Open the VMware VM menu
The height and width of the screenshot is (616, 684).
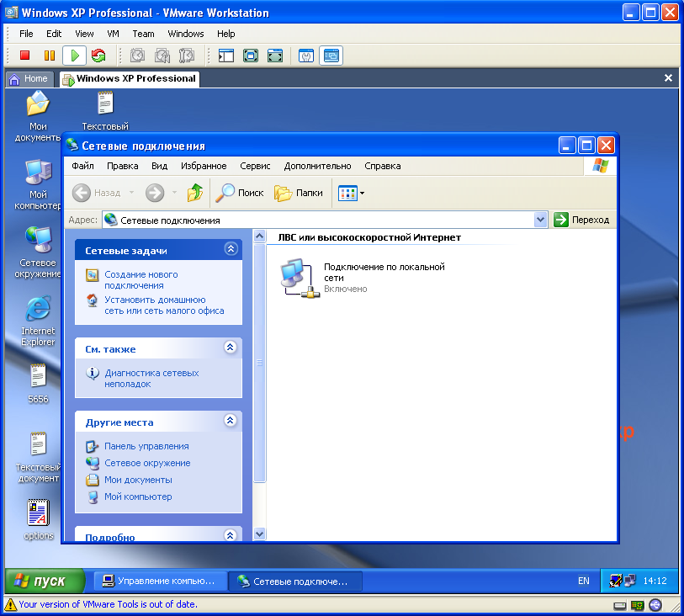coord(113,34)
